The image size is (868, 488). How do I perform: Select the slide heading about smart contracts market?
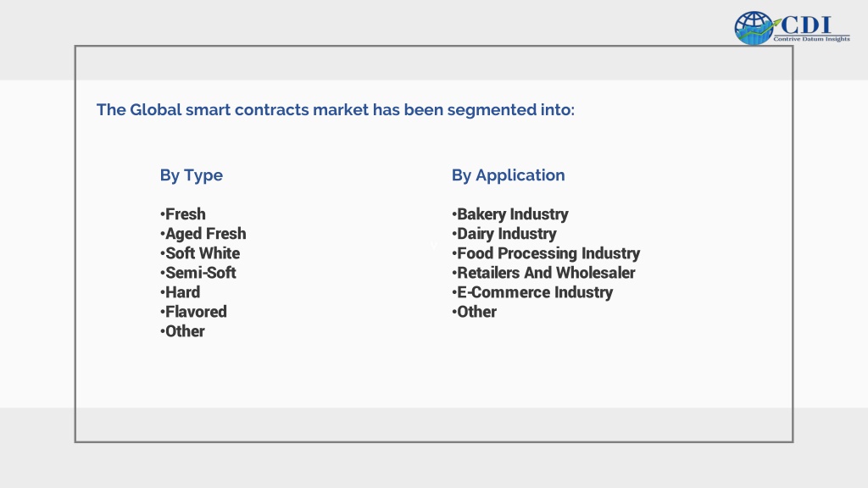336,109
